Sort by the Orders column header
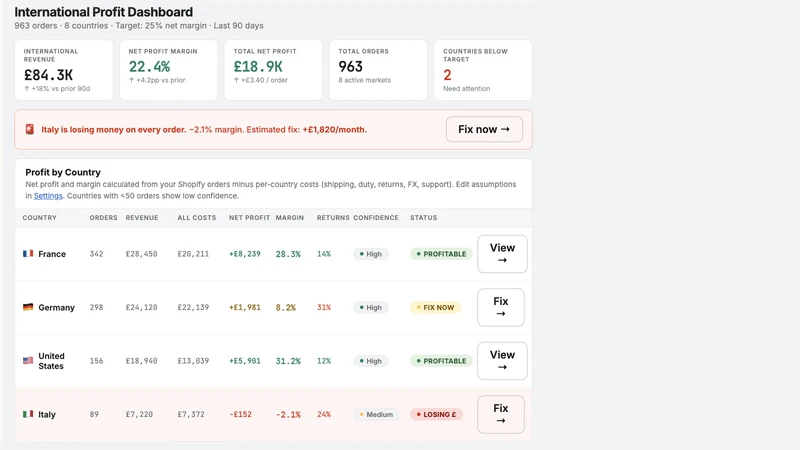800x450 pixels. tap(104, 218)
